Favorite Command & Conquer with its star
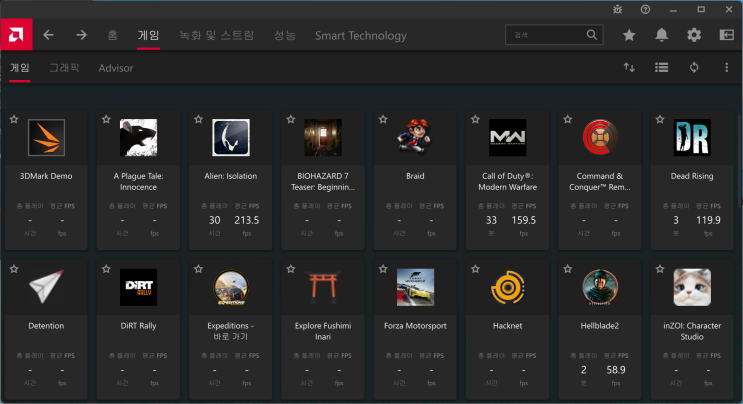 point(568,119)
